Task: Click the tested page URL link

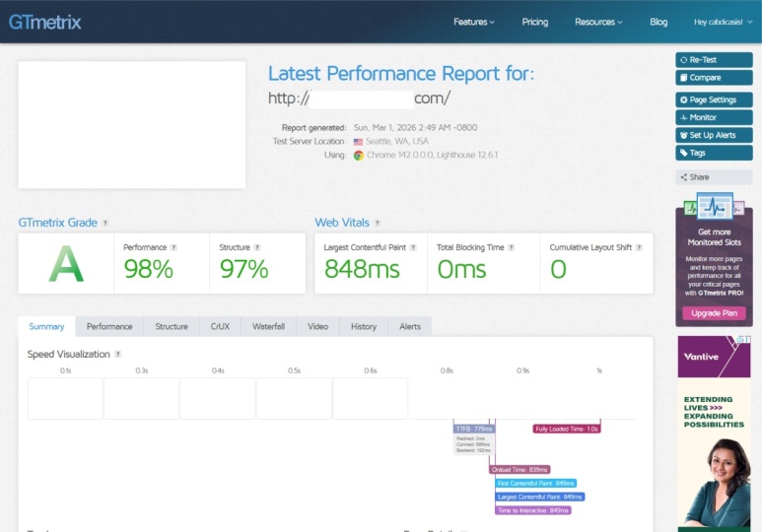Action: tap(360, 99)
